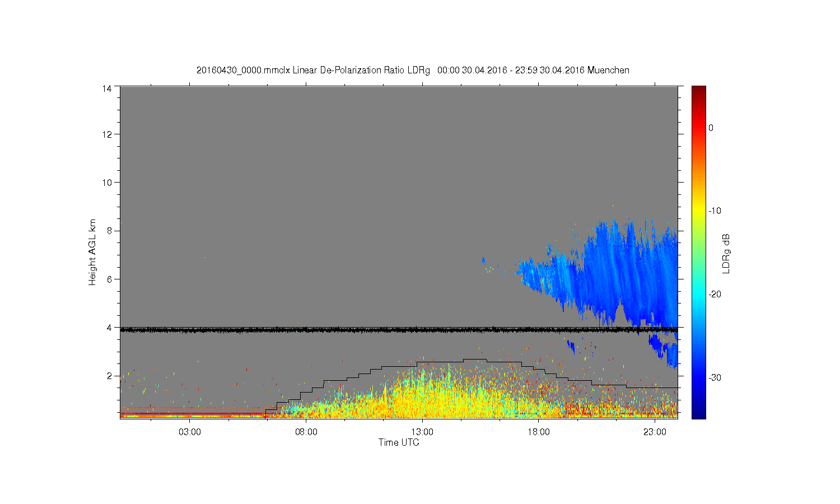Click the height tick label 12
Screen dimensions: 840x504
pos(107,134)
